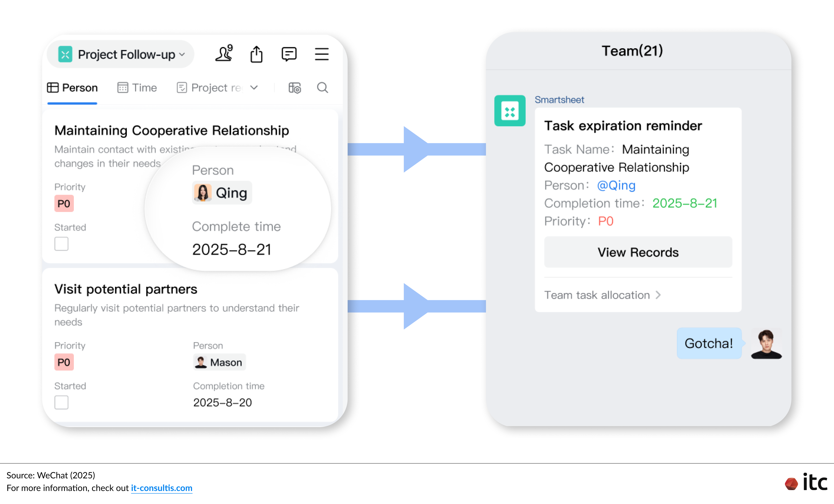
Task: Open the it-consultis.com link
Action: [x=161, y=488]
